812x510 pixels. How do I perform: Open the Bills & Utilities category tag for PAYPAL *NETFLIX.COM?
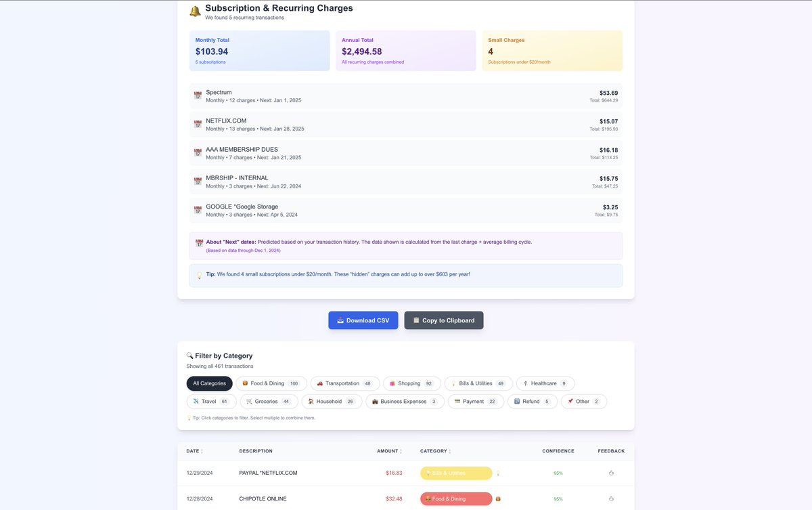(456, 473)
